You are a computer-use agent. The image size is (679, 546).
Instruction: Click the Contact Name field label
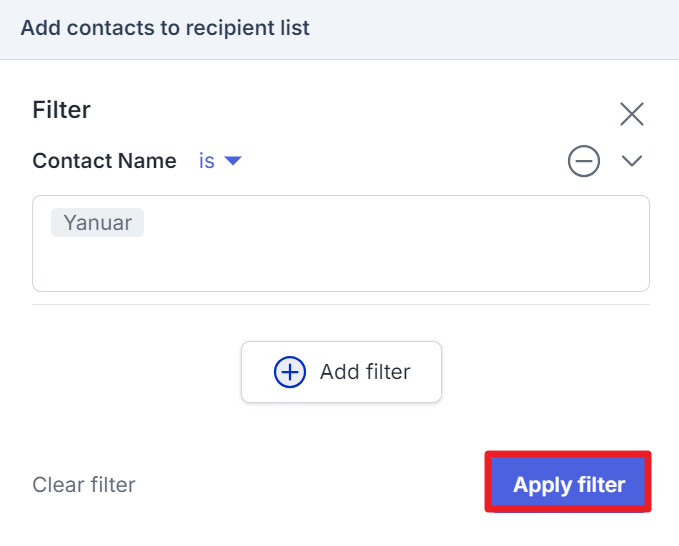[104, 161]
